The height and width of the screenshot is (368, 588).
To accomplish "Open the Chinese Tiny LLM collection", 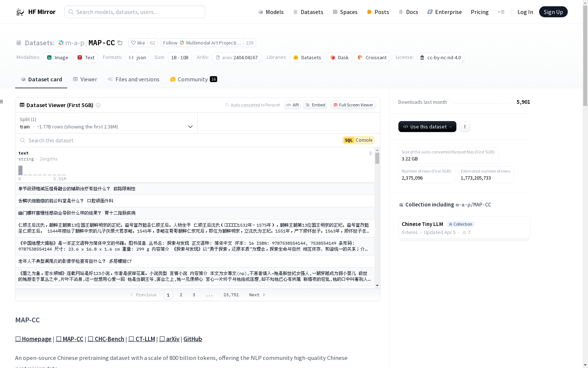I will (464, 228).
